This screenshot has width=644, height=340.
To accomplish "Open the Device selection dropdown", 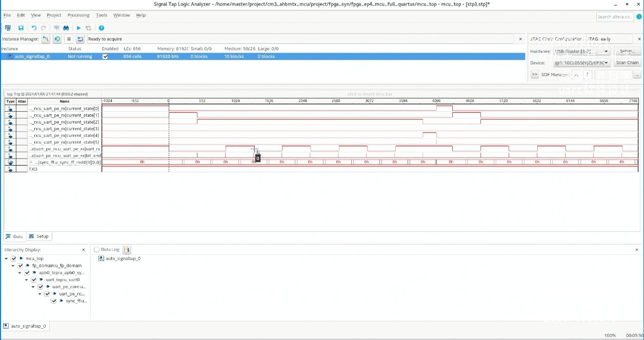I will pyautogui.click(x=582, y=63).
